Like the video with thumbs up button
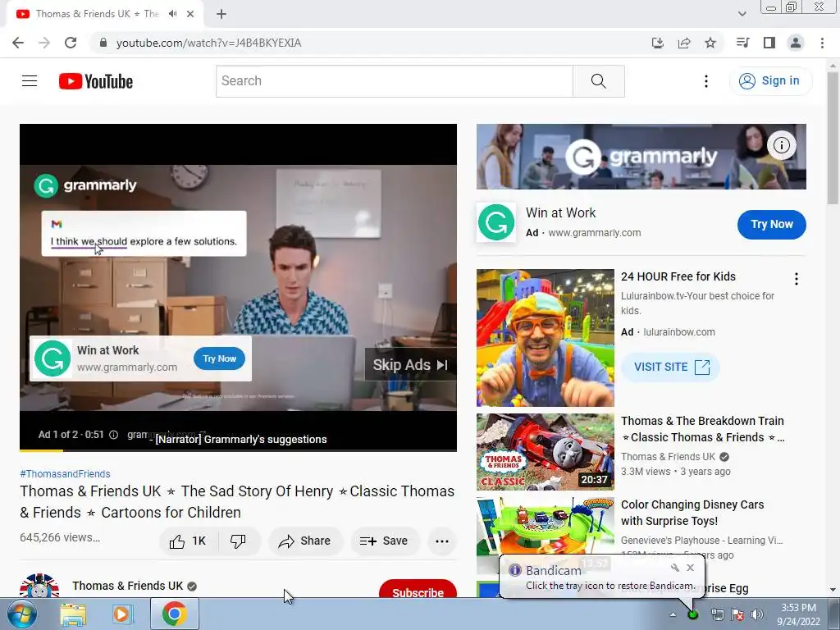This screenshot has height=630, width=840. click(189, 541)
